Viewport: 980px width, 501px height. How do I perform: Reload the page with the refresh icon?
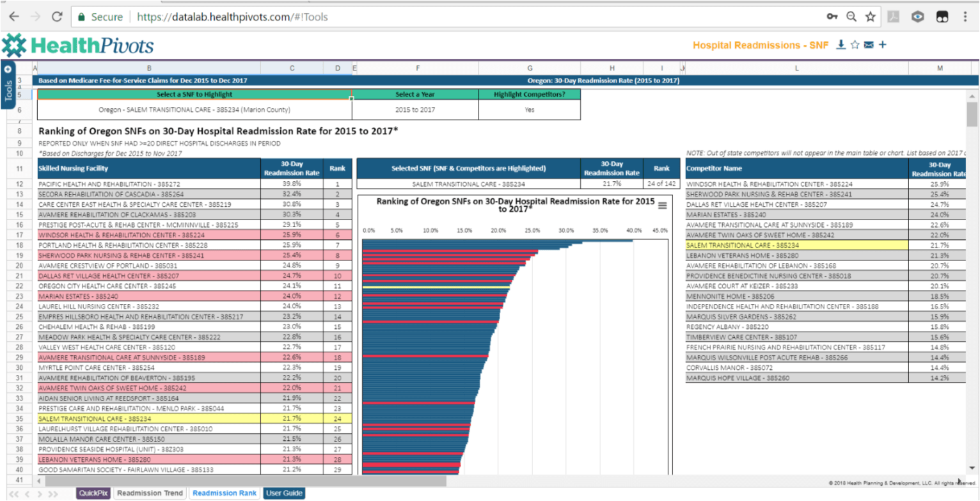[56, 17]
